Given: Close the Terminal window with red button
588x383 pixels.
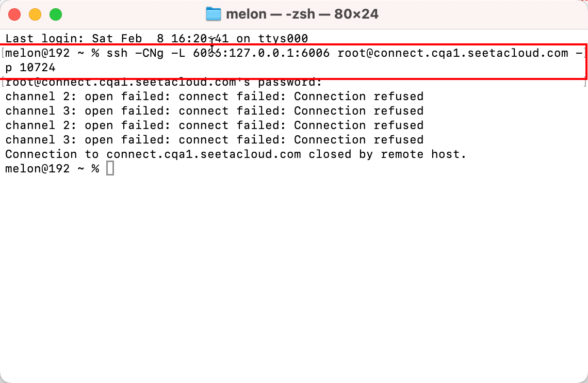Looking at the screenshot, I should [x=14, y=14].
